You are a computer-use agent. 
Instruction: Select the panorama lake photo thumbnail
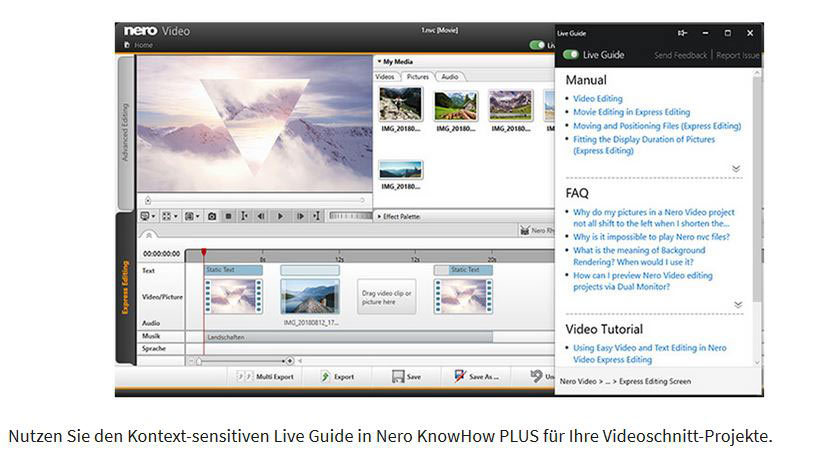[400, 170]
